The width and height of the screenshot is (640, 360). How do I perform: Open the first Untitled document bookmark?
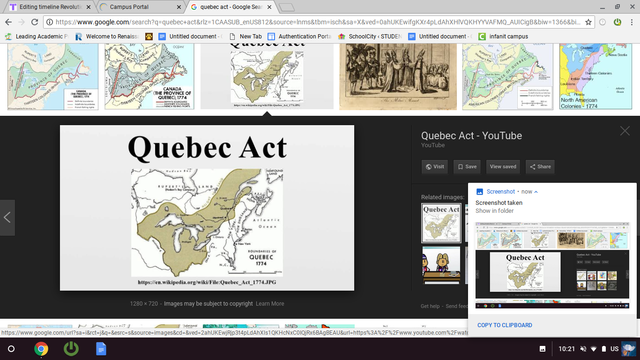pos(190,36)
